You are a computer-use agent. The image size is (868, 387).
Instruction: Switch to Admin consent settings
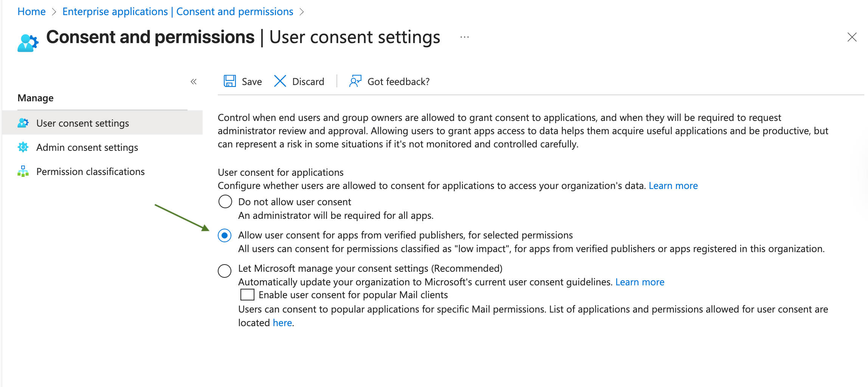(x=87, y=147)
